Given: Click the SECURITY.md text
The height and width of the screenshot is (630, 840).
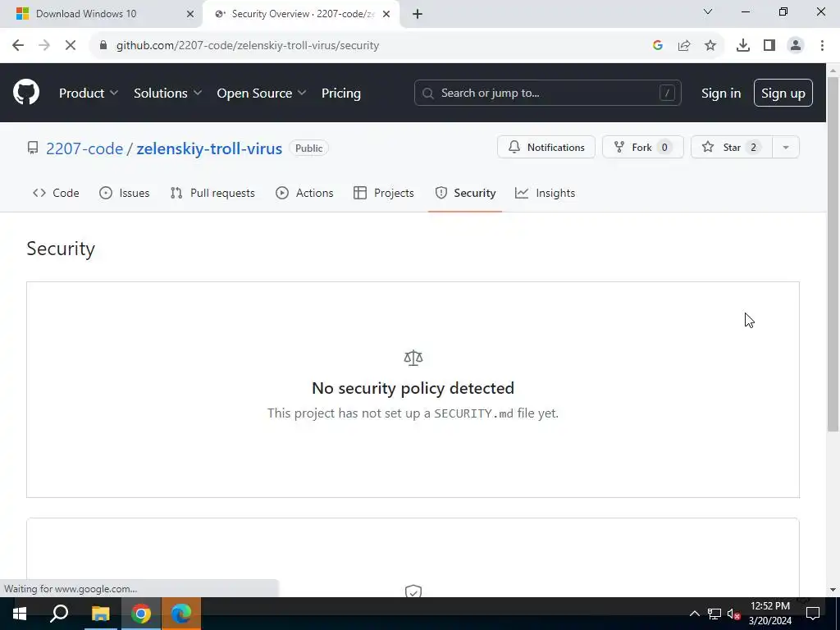Looking at the screenshot, I should [473, 413].
